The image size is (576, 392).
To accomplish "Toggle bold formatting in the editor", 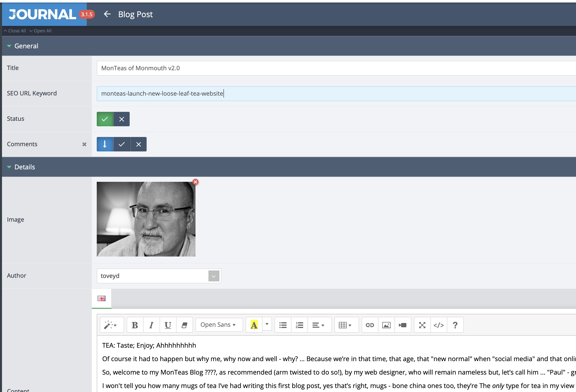I will tap(135, 325).
